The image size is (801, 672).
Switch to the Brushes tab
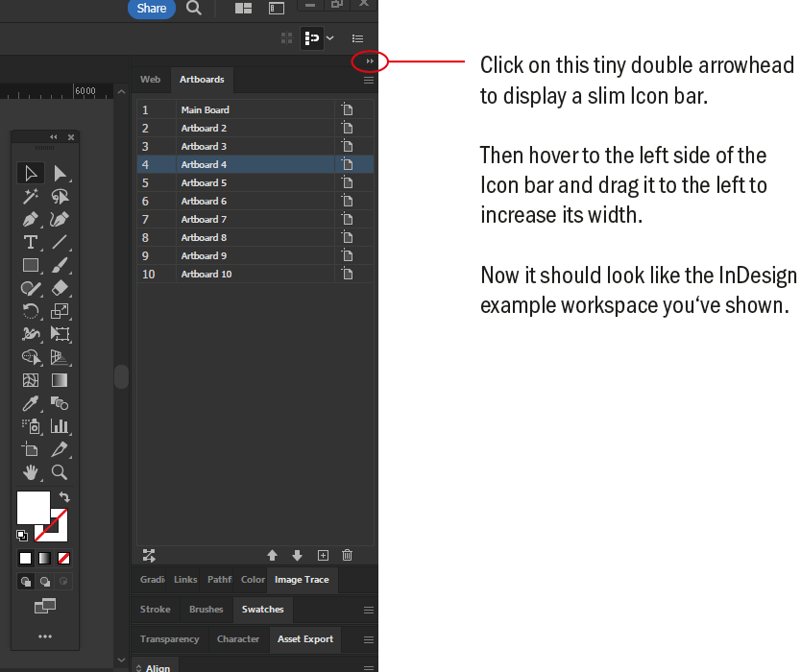206,609
